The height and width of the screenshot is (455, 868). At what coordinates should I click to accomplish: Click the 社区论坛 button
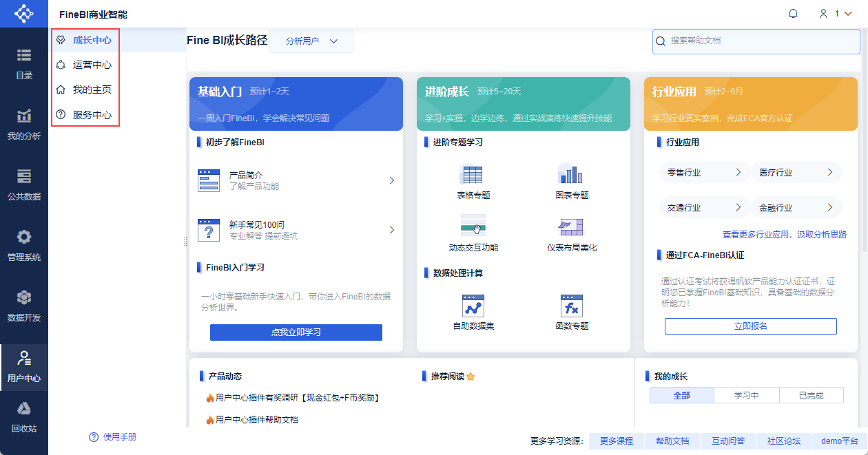point(784,441)
